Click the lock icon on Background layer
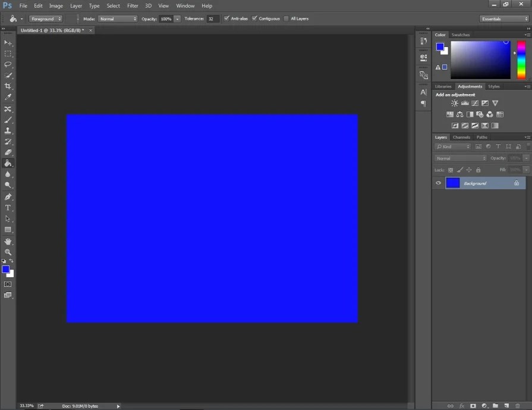This screenshot has width=532, height=410. click(x=517, y=183)
